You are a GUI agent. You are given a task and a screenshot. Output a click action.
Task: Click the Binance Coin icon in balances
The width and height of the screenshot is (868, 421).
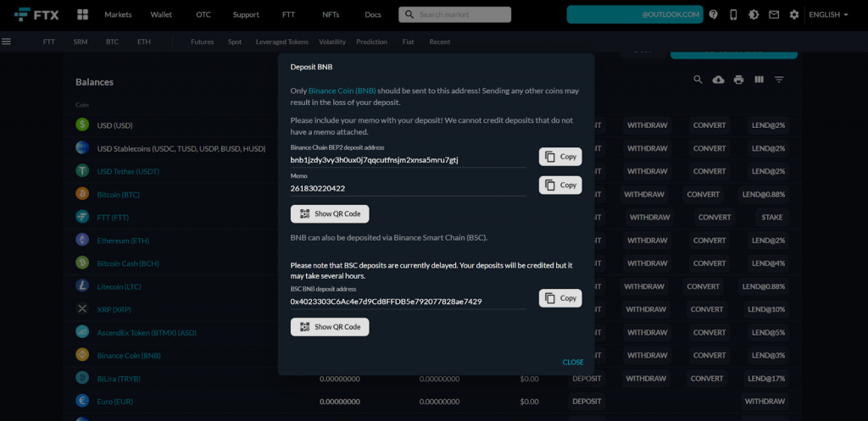tap(82, 355)
